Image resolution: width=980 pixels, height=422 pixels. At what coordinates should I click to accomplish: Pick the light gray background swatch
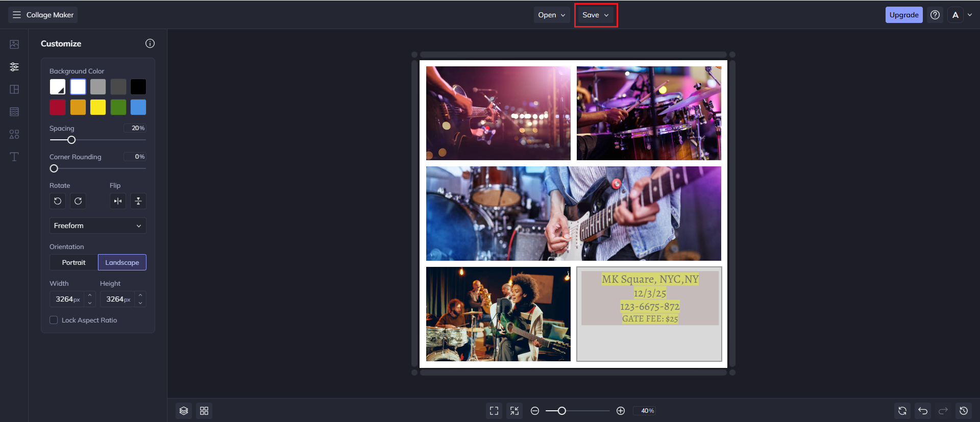[x=98, y=87]
